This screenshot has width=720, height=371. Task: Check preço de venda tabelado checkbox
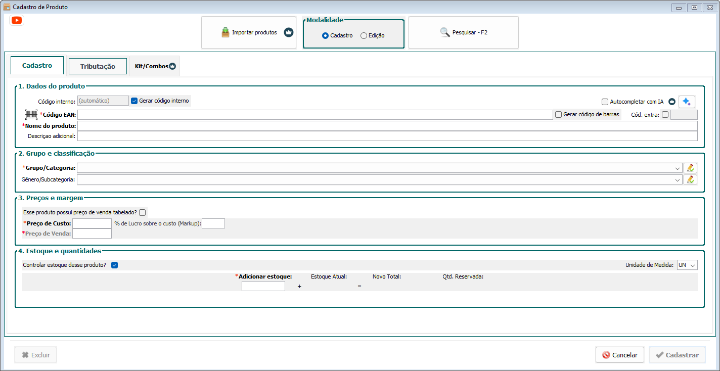143,213
